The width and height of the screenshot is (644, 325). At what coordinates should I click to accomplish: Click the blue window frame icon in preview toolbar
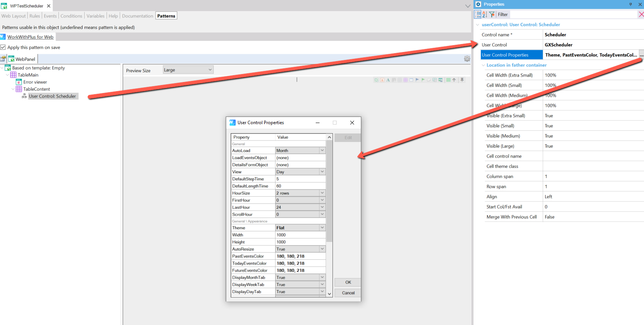(411, 80)
